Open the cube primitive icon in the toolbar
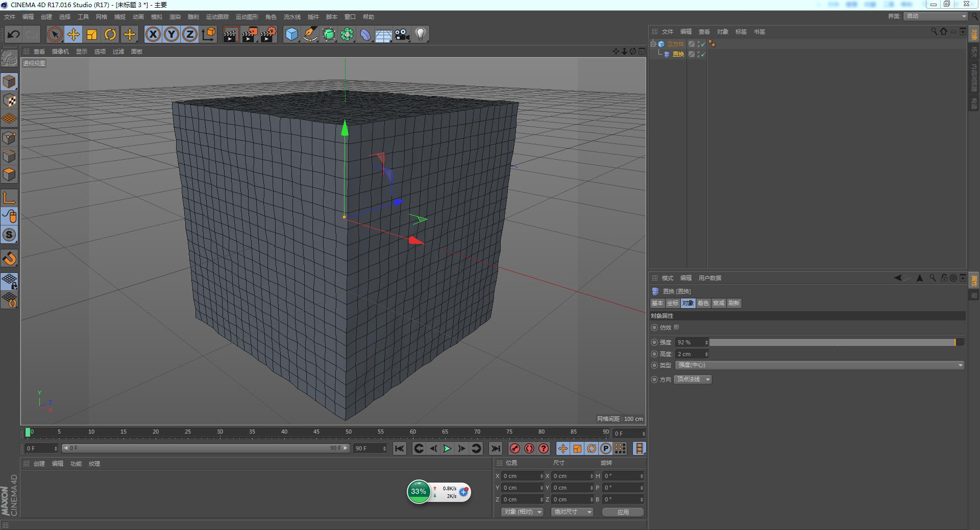This screenshot has height=530, width=980. click(x=292, y=34)
